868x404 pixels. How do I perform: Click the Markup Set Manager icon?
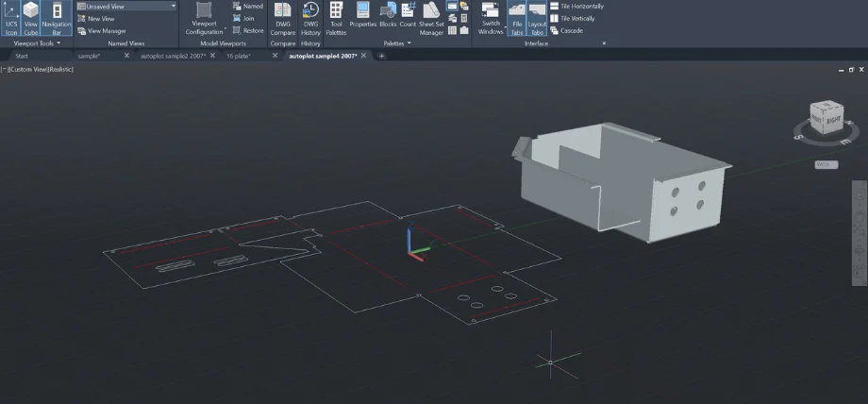[464, 6]
